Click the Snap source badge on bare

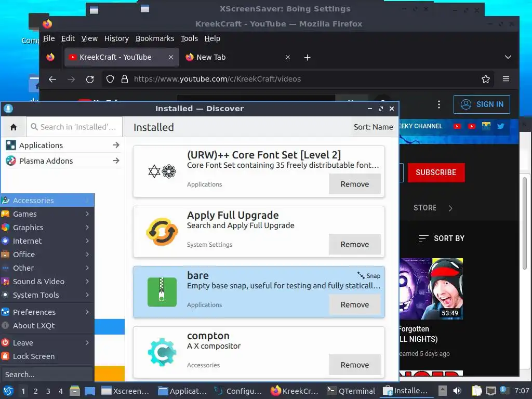point(369,275)
